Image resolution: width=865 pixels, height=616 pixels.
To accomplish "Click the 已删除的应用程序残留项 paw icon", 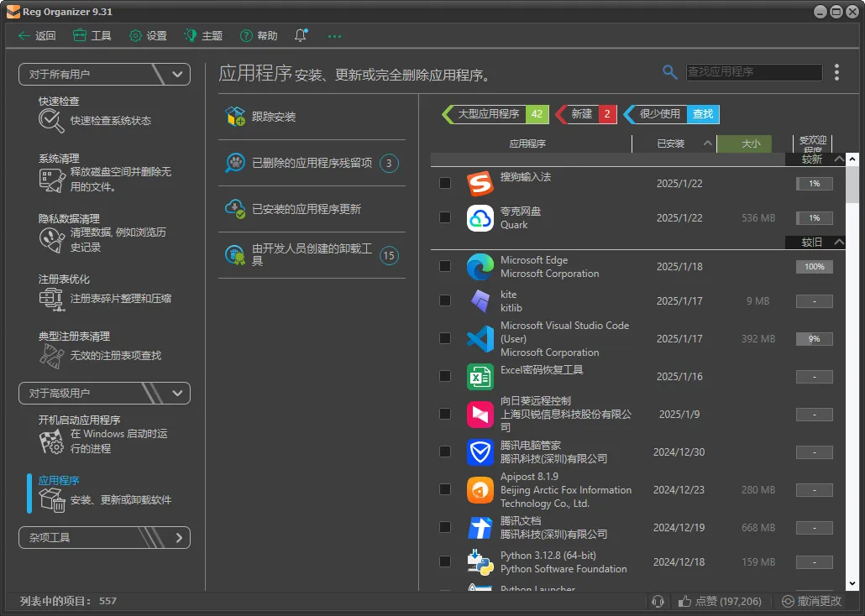I will click(235, 163).
